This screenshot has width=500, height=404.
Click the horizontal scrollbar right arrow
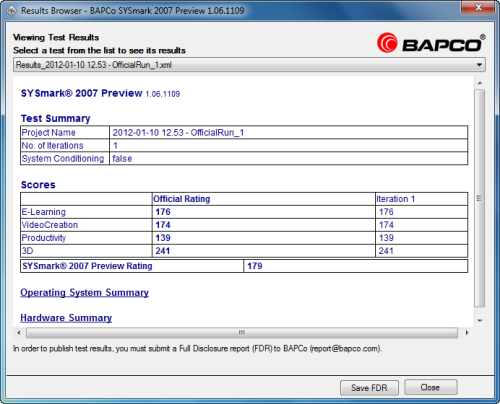[467, 333]
